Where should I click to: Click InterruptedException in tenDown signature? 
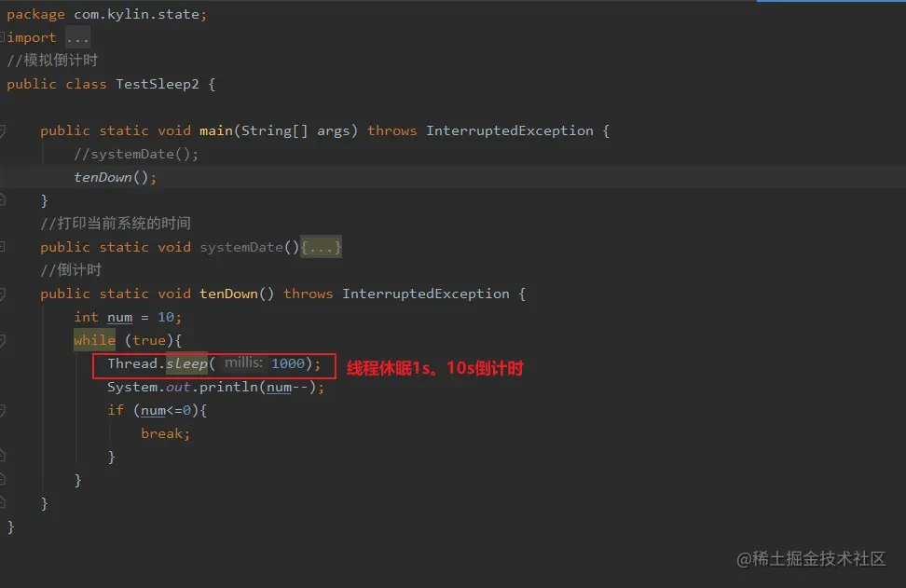click(426, 294)
